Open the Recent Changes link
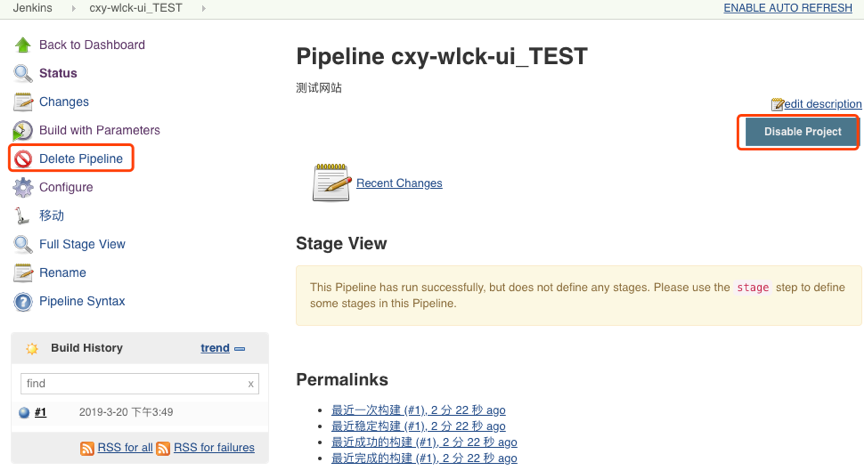The width and height of the screenshot is (864, 470). 399,183
